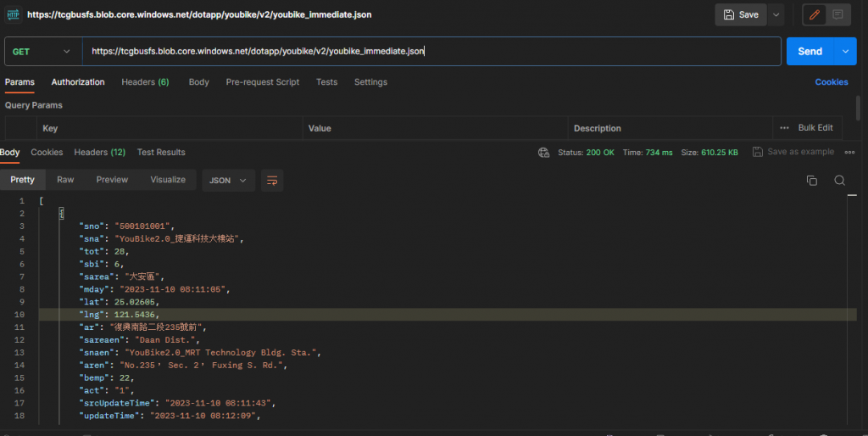Switch to Preview view

(112, 180)
